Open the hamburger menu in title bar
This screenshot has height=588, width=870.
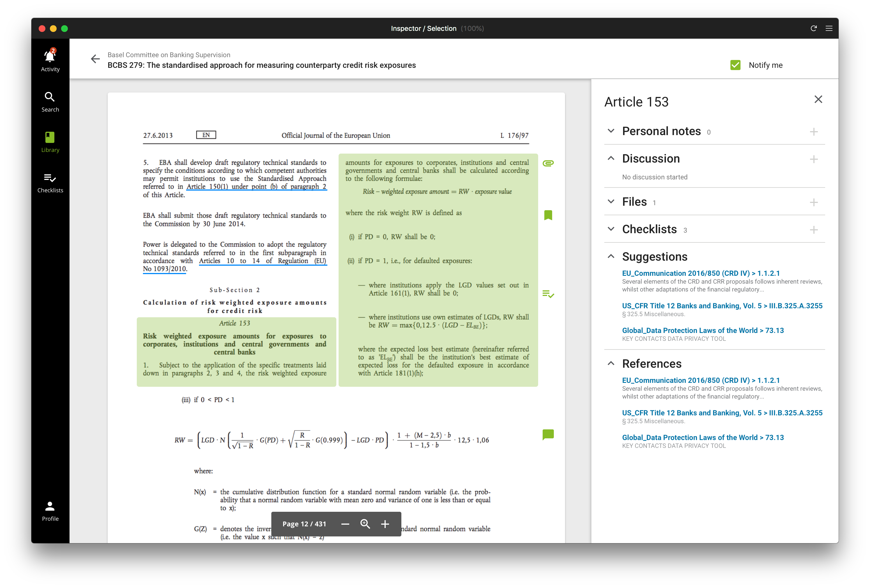click(x=829, y=28)
